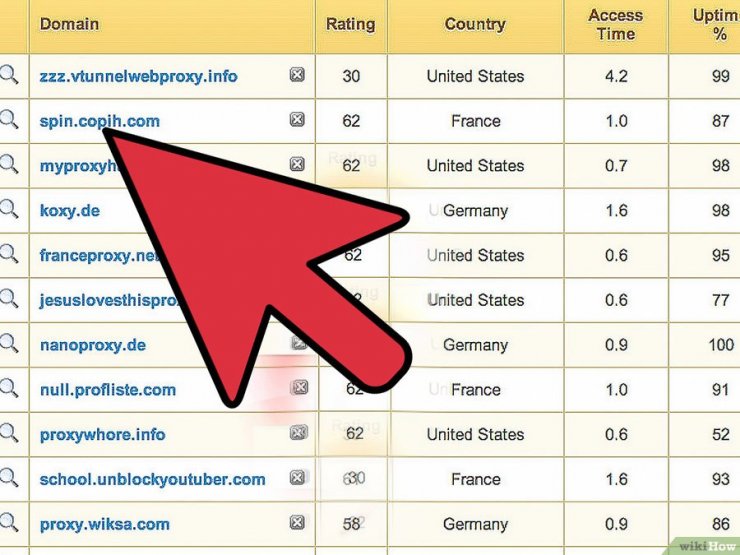Sort table by Rating column header
Image resolution: width=740 pixels, height=555 pixels.
pyautogui.click(x=351, y=24)
